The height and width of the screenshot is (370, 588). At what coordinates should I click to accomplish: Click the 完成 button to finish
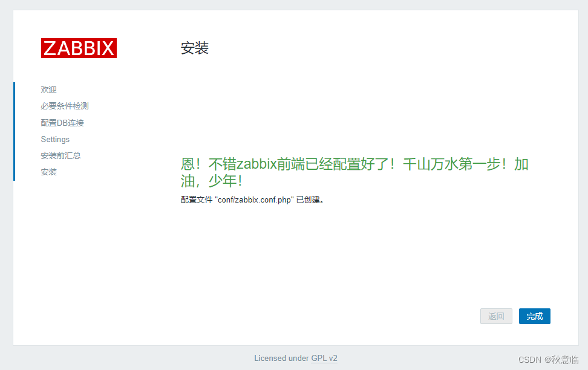point(534,316)
